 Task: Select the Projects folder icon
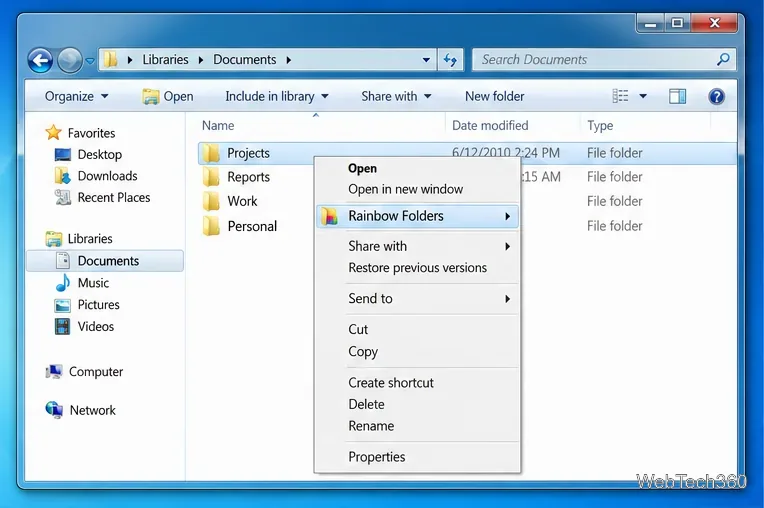tap(211, 153)
